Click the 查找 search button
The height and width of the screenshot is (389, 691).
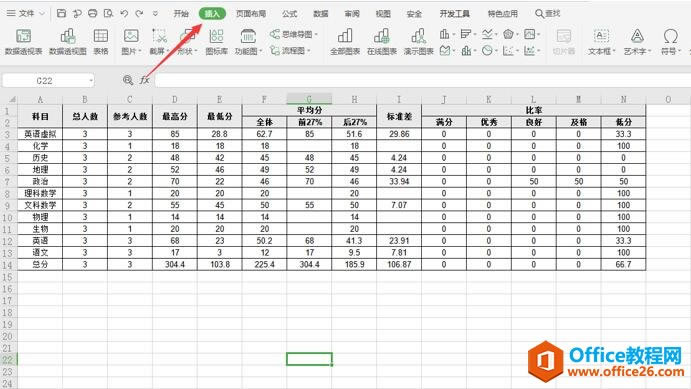(x=547, y=14)
